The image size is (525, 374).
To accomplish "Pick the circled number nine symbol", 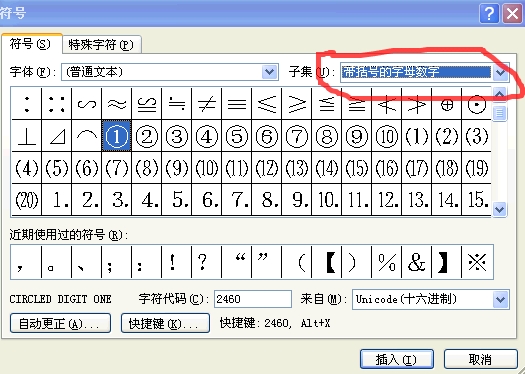I will pos(357,136).
